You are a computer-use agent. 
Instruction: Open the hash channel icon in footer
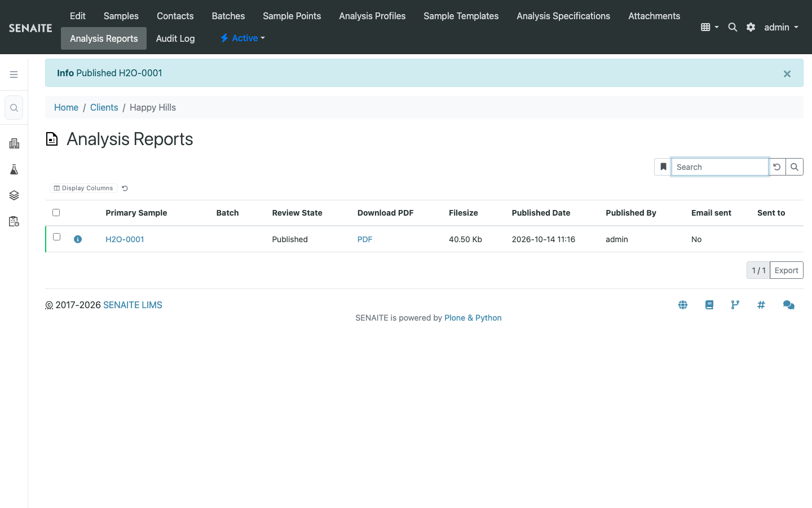(x=761, y=305)
